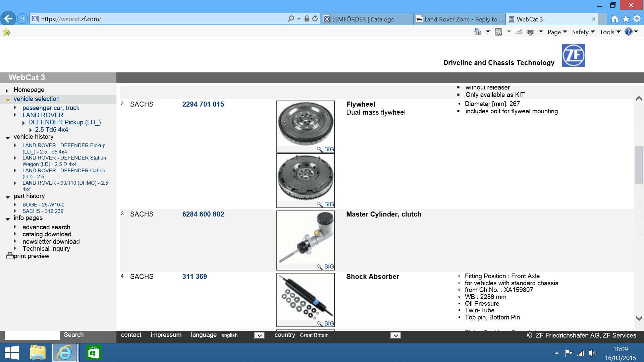Enlarge first flywheel image via BIG link
Viewport: 644px width, 362px height.
coord(329,149)
